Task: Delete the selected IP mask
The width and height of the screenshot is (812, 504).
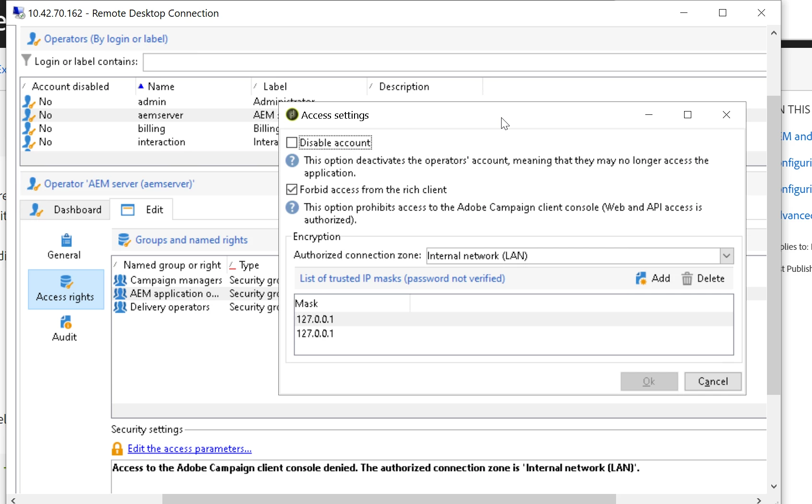Action: 703,279
